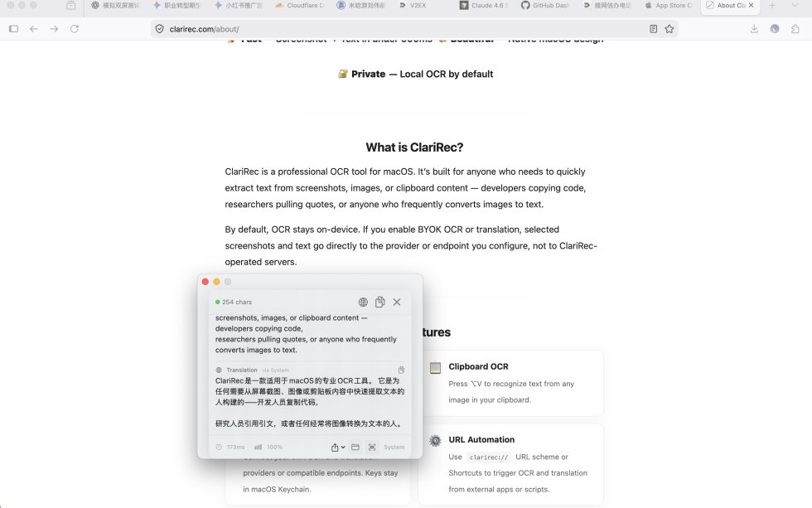812x508 pixels.
Task: Expand the tab list dropdown chevron
Action: coord(795,5)
